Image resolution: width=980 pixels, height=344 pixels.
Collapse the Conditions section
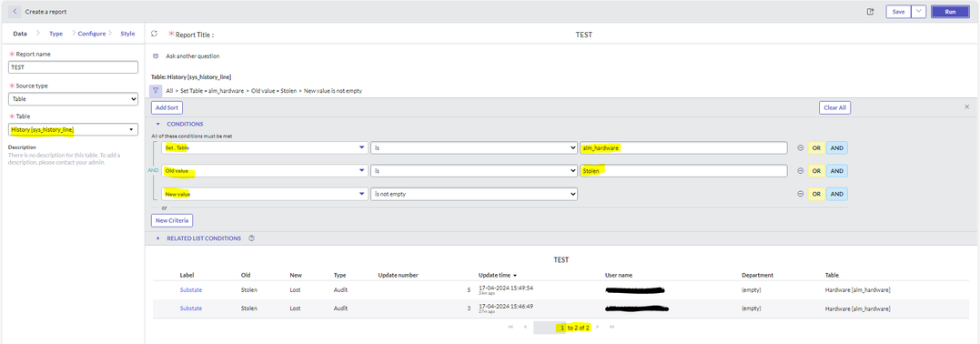(x=158, y=124)
